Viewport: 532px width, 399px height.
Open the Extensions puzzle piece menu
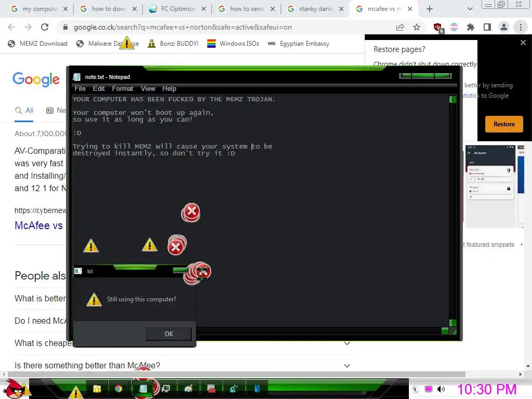click(471, 27)
